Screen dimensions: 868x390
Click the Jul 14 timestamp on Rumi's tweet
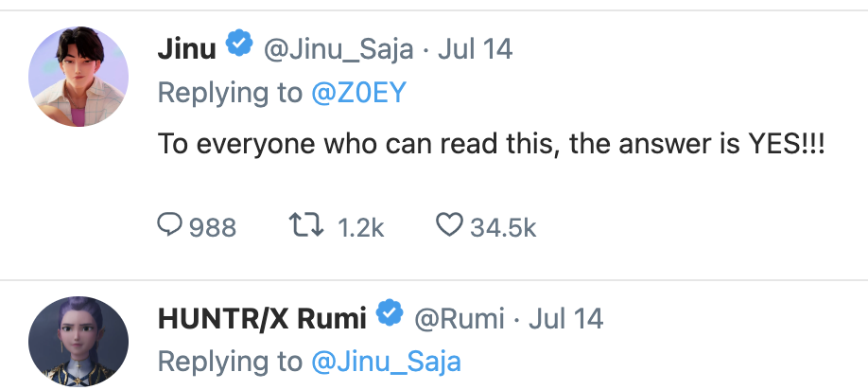pyautogui.click(x=566, y=317)
